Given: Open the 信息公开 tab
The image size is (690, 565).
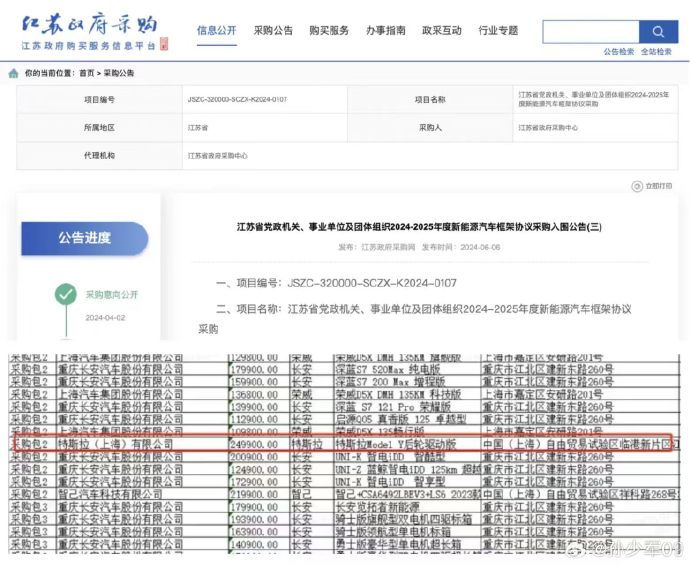Looking at the screenshot, I should point(217,30).
